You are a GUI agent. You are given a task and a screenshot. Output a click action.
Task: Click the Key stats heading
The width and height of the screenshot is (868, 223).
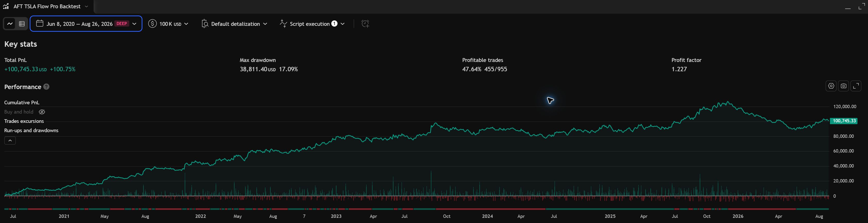pos(21,44)
